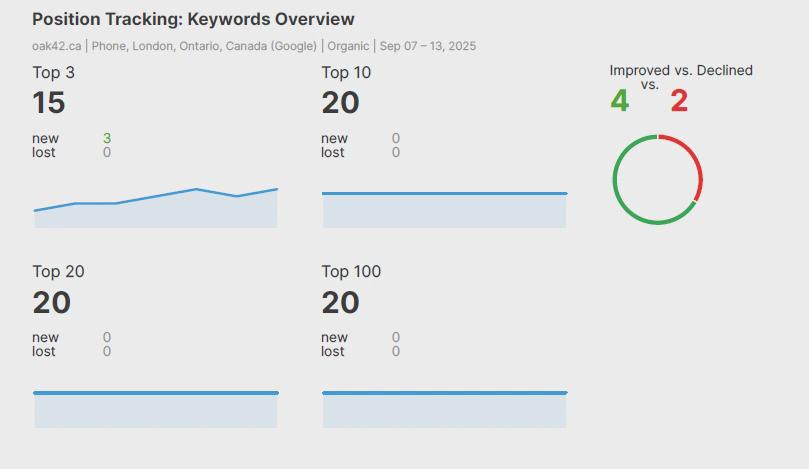This screenshot has height=469, width=809.
Task: Click the Top 10 trend chart
Action: [x=444, y=208]
